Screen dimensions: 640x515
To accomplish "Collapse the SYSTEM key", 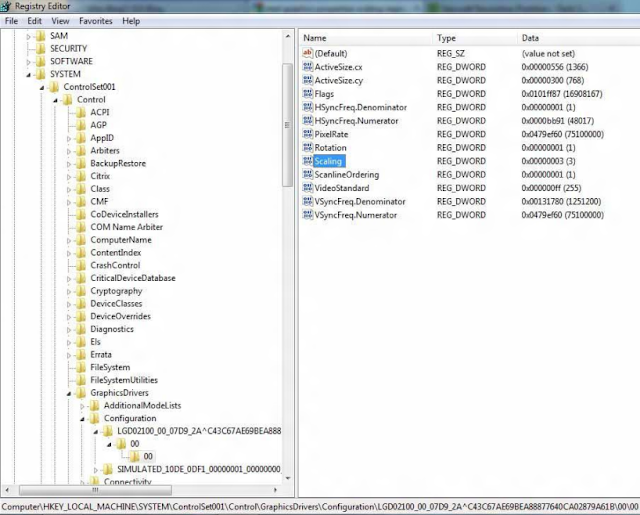I will pyautogui.click(x=28, y=75).
